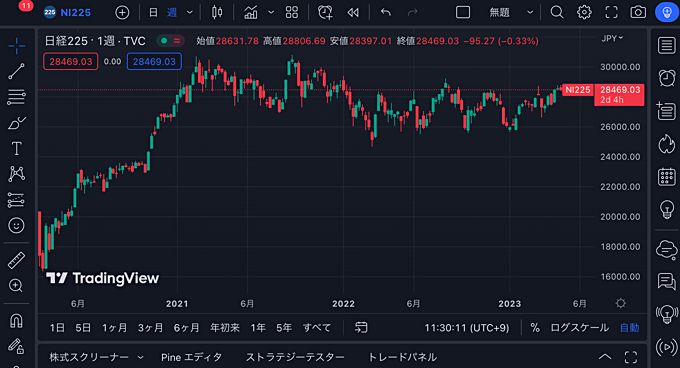Toggle percent scale mode
This screenshot has width=680, height=368.
(535, 328)
